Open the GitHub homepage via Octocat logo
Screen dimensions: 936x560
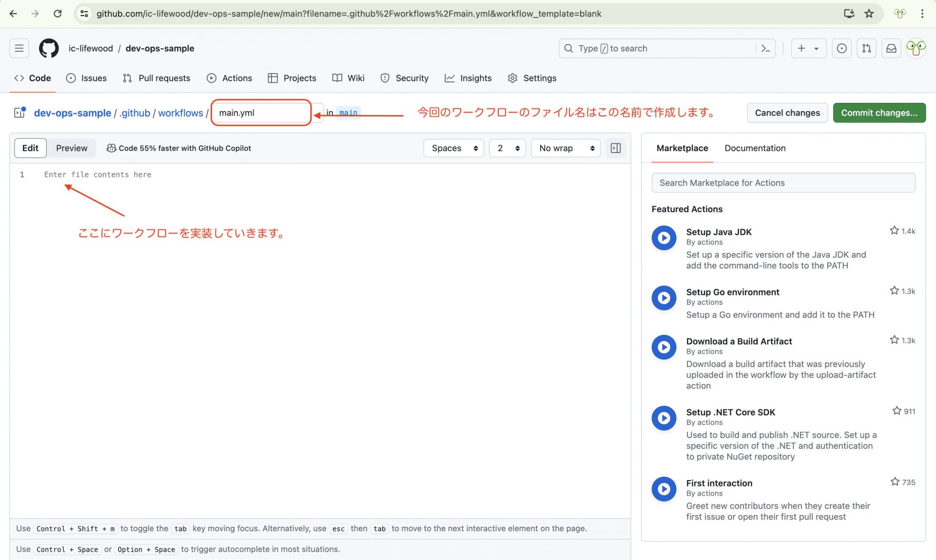(49, 48)
